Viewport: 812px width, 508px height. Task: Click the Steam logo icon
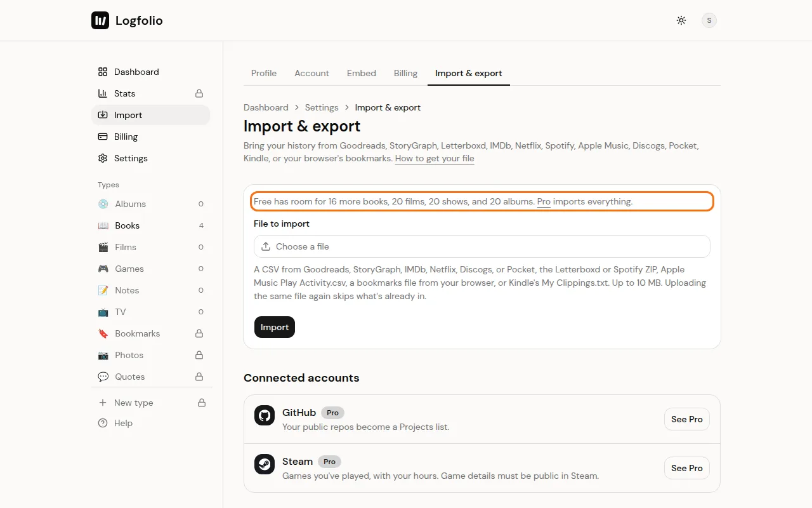pos(265,464)
